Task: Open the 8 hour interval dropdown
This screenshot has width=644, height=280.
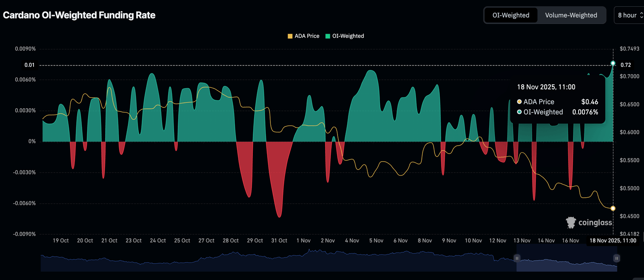Action: point(628,15)
